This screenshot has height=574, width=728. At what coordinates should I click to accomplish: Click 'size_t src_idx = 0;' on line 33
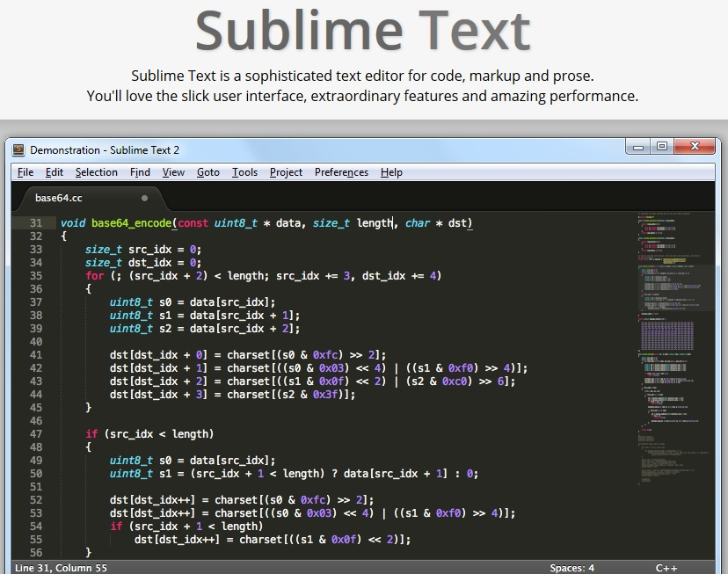(143, 250)
